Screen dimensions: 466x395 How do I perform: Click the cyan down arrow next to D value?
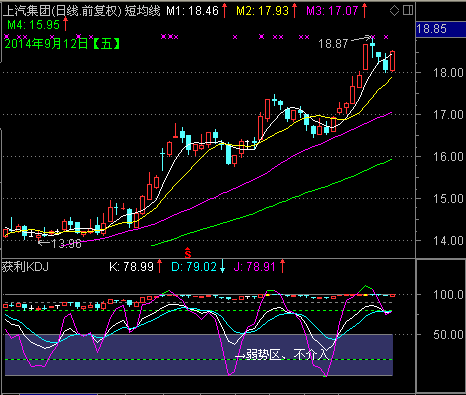click(x=223, y=267)
